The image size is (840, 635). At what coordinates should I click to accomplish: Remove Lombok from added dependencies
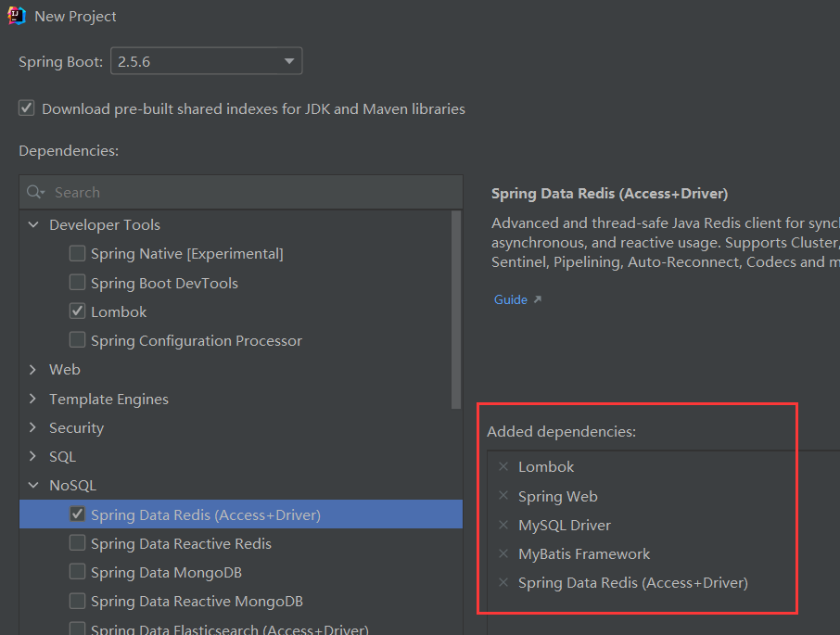click(x=503, y=466)
